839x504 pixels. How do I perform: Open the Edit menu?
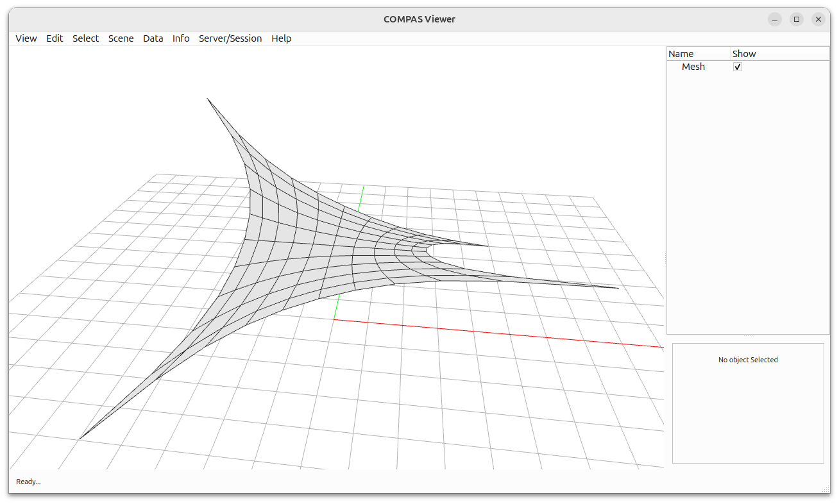(55, 38)
